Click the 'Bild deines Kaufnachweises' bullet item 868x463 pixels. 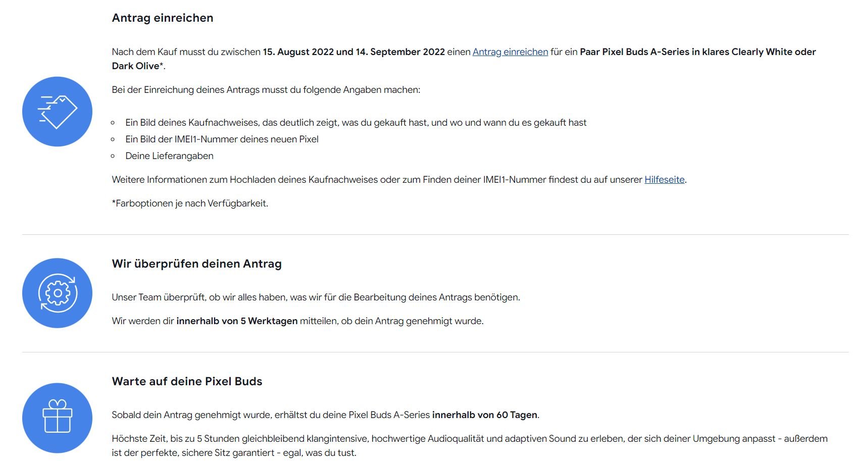355,123
